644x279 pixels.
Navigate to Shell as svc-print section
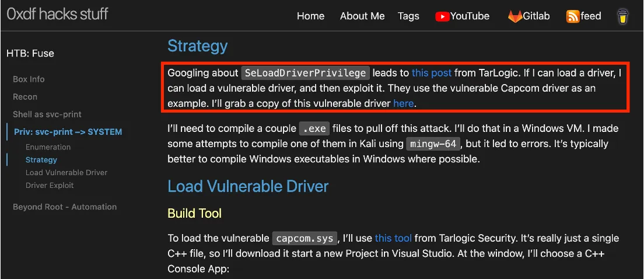click(47, 114)
